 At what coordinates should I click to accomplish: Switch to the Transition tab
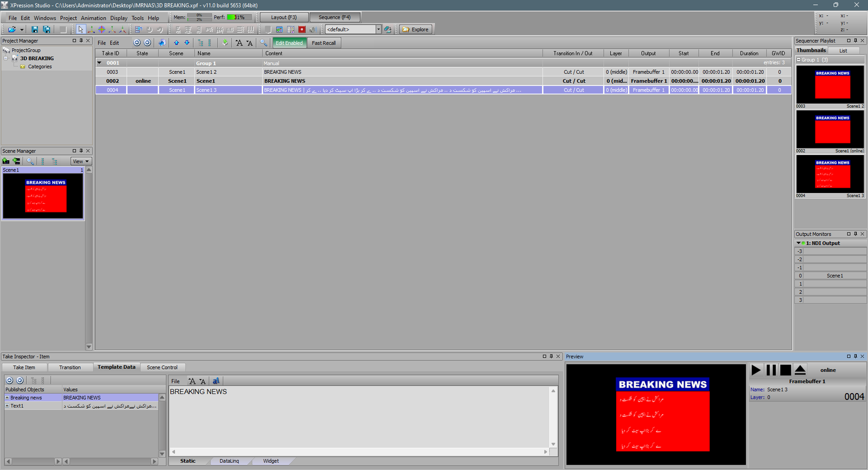[x=70, y=368]
